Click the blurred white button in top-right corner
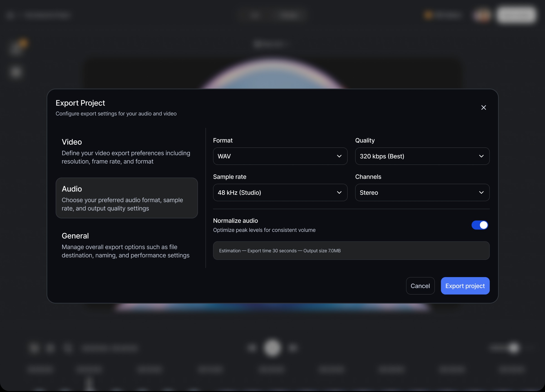Image resolution: width=545 pixels, height=392 pixels. [x=516, y=15]
